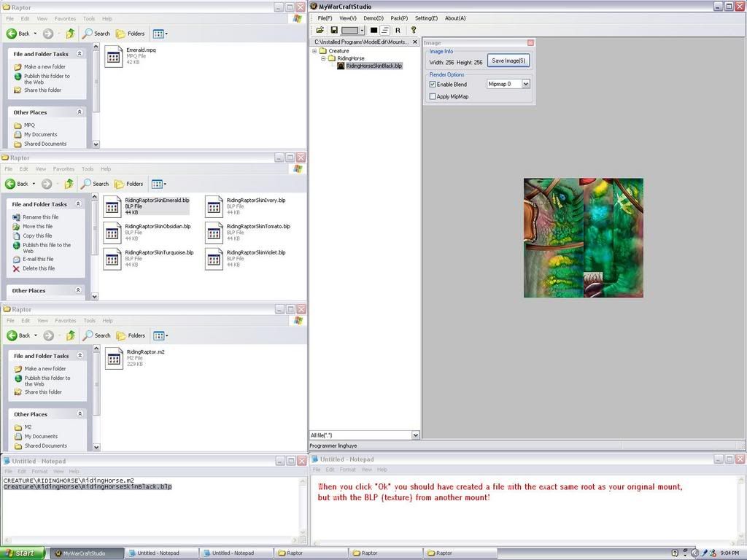Toggle the Enable Blend checkbox
Image resolution: width=747 pixels, height=560 pixels.
click(433, 85)
